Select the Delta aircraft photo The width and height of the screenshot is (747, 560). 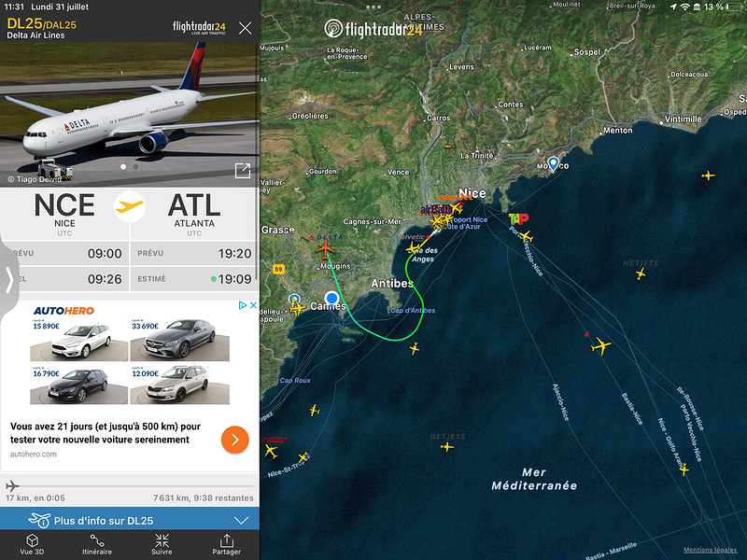click(x=130, y=114)
